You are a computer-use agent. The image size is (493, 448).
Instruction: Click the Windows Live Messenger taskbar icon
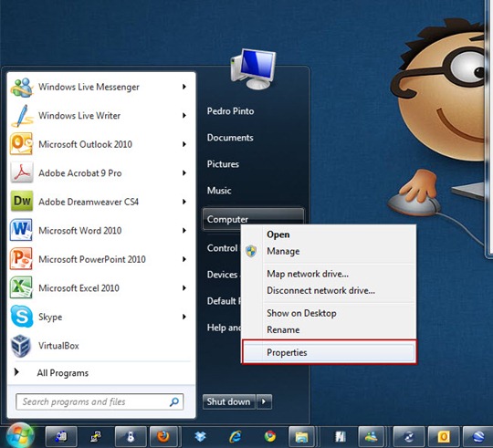(x=372, y=437)
